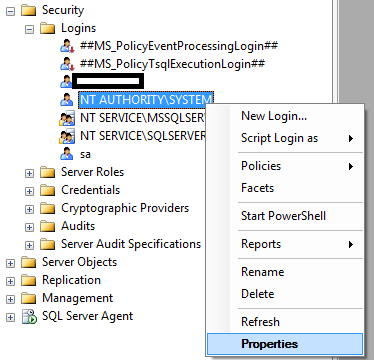Click the ##MS_PolicyTsqlExecutionLogin## disabled login icon

tap(67, 64)
